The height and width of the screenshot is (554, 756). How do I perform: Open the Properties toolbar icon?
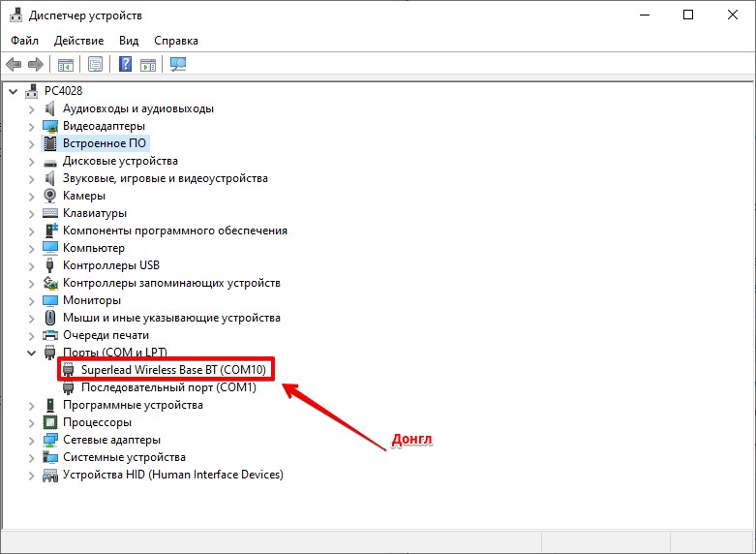coord(95,65)
